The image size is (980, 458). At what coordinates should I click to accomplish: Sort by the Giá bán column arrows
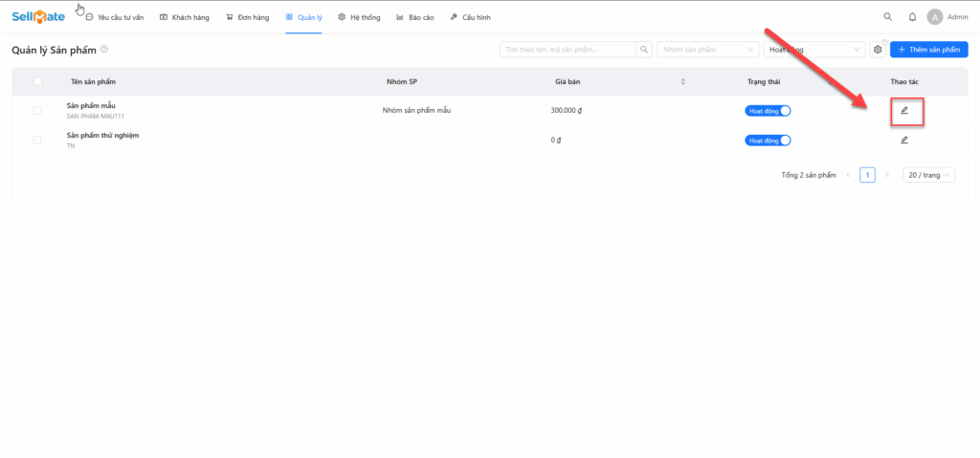(682, 82)
